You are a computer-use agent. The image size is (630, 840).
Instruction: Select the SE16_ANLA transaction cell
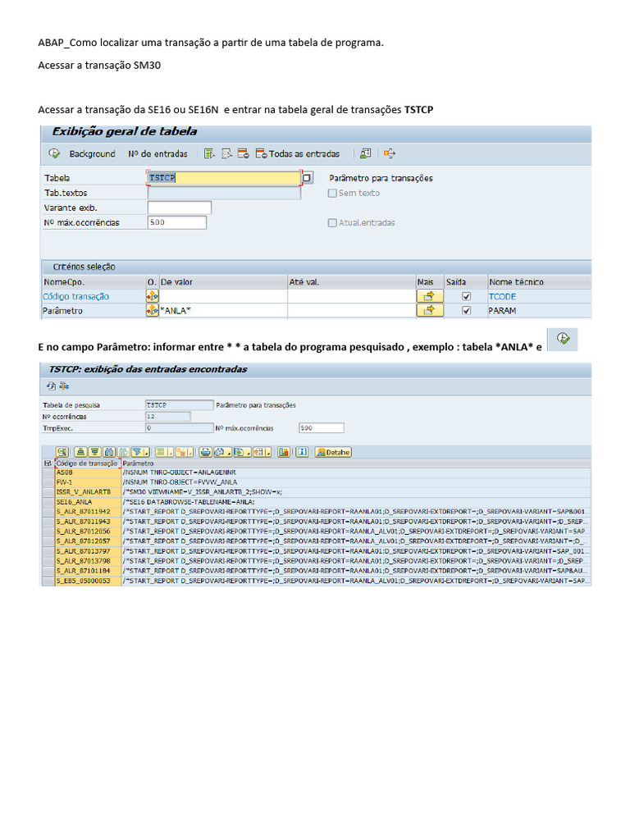tap(88, 502)
